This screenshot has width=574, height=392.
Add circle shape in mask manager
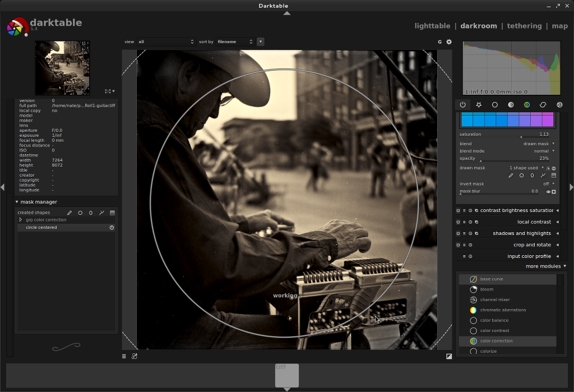coord(80,213)
